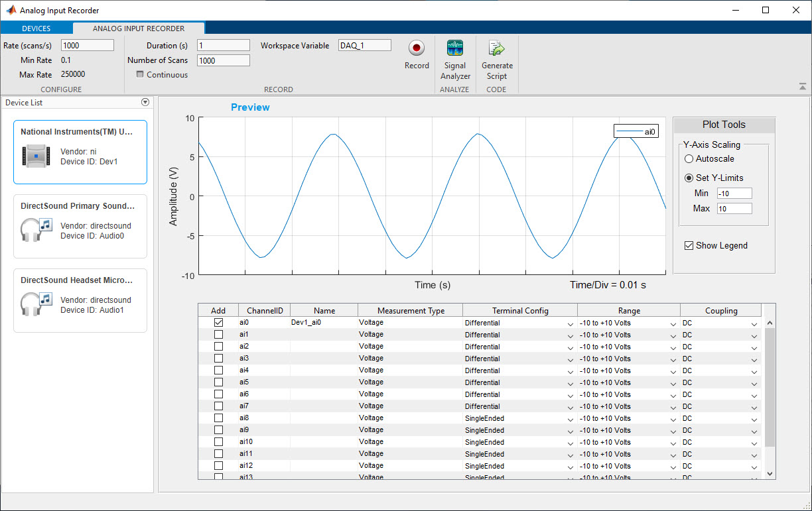Screen dimensions: 812x511
Task: Select the DirectSound Audio0 device
Action: [80, 226]
